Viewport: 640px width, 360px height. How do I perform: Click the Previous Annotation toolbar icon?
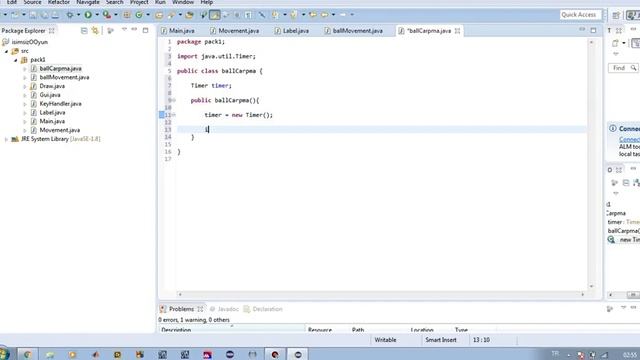[293, 15]
